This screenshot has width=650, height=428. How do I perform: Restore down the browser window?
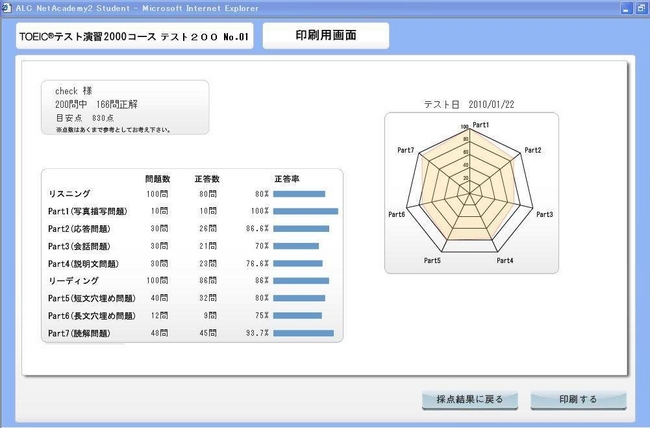pos(641,8)
